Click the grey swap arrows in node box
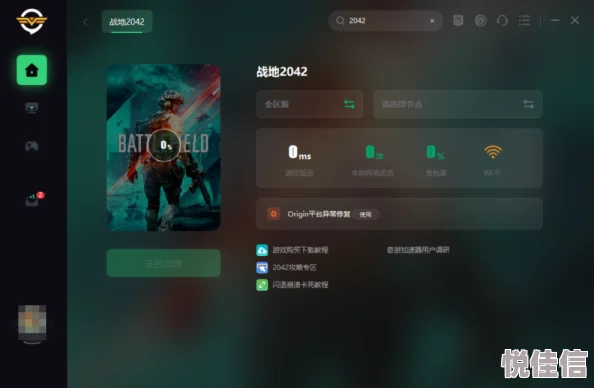Screen dimensions: 594x388 pyautogui.click(x=528, y=104)
